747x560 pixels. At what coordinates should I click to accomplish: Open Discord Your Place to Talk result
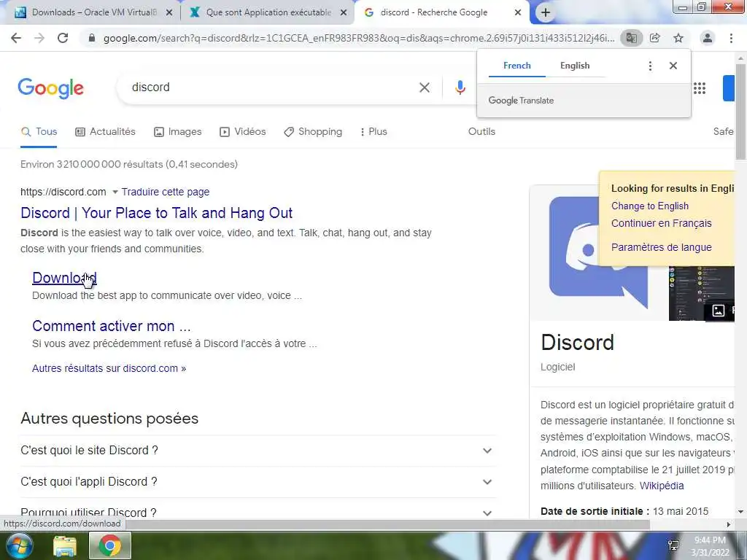(x=156, y=213)
